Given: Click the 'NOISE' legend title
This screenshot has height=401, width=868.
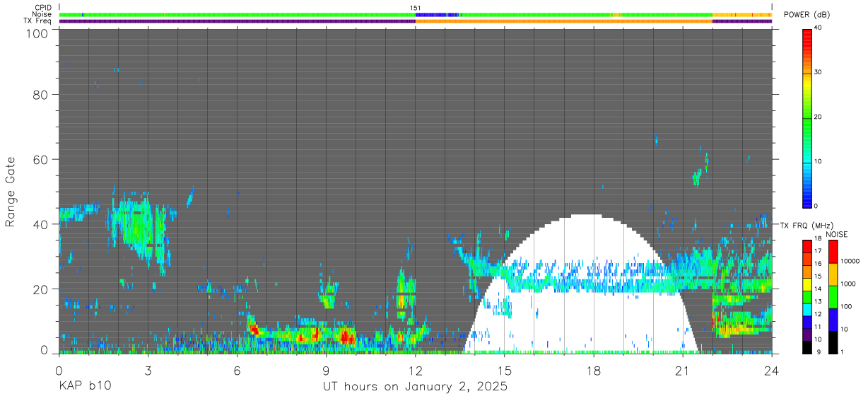Looking at the screenshot, I should 836,234.
